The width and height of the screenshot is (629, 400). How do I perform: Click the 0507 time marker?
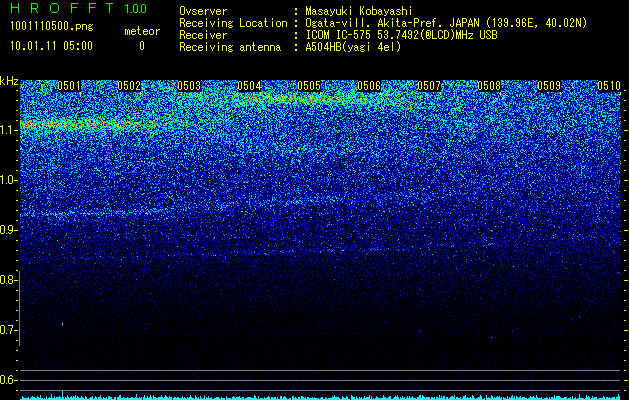tap(429, 86)
